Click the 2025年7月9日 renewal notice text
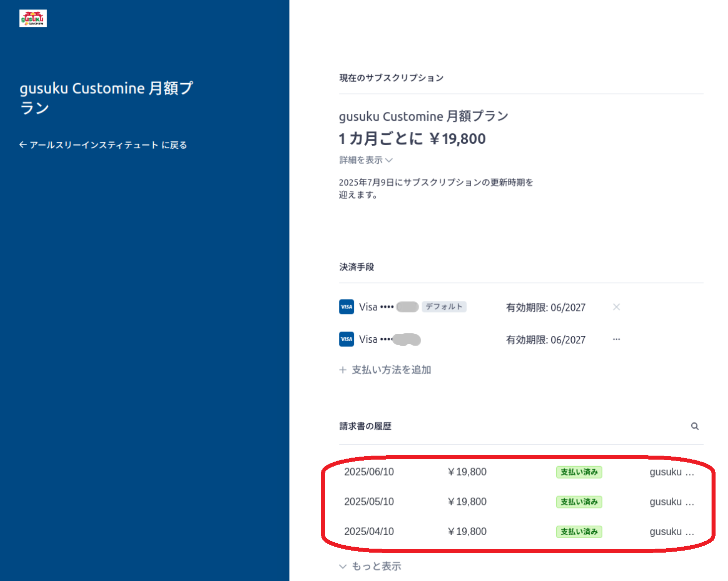The image size is (728, 581). [436, 189]
